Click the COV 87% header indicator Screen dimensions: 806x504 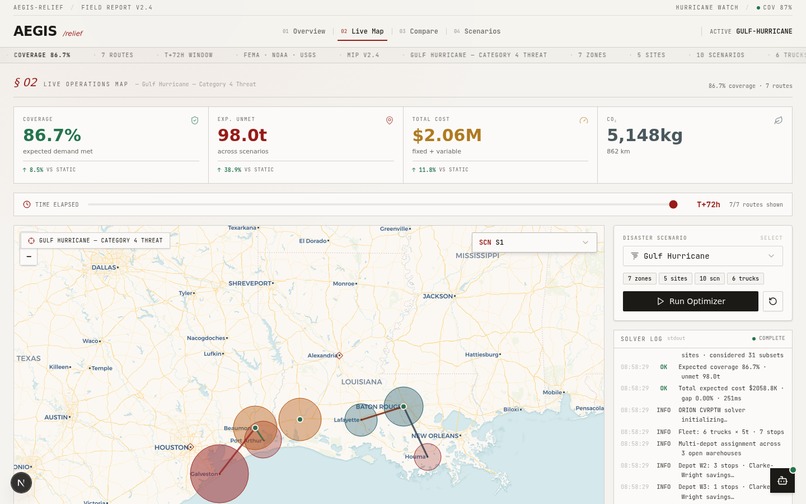coord(774,7)
